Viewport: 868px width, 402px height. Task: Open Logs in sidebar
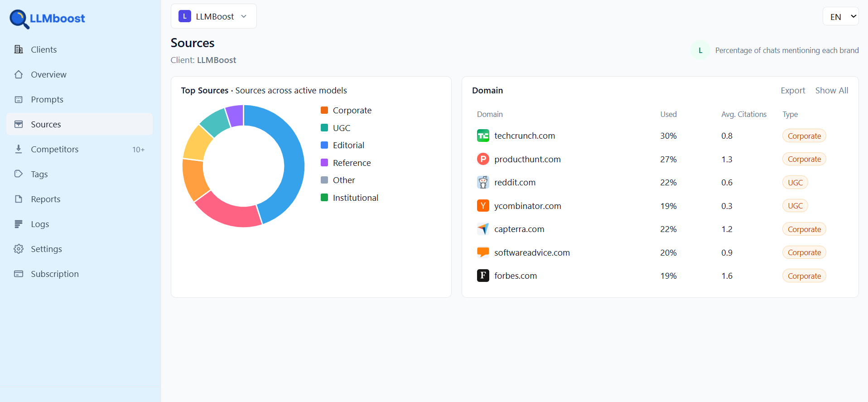point(79,224)
